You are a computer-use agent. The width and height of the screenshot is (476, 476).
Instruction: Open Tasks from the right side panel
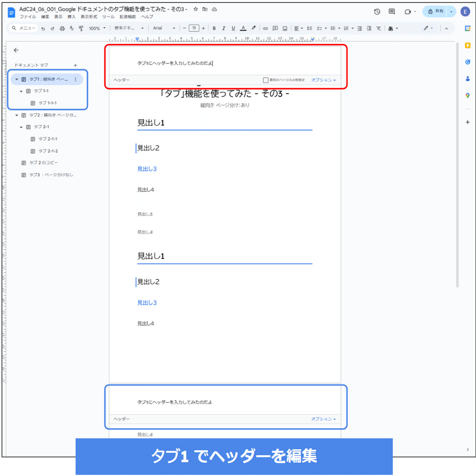tap(468, 61)
